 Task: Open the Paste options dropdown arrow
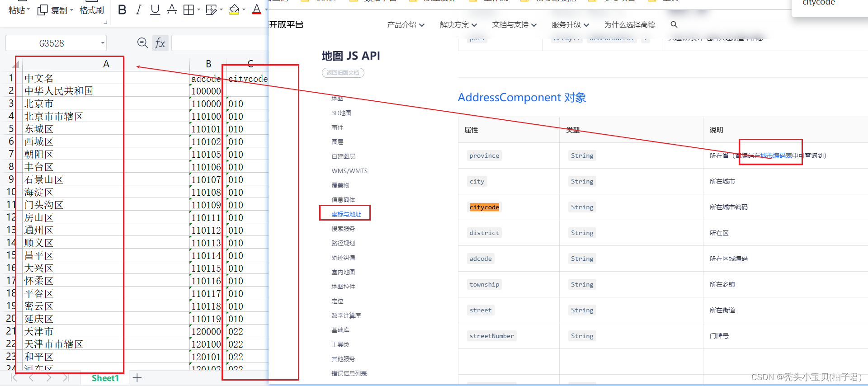point(28,10)
